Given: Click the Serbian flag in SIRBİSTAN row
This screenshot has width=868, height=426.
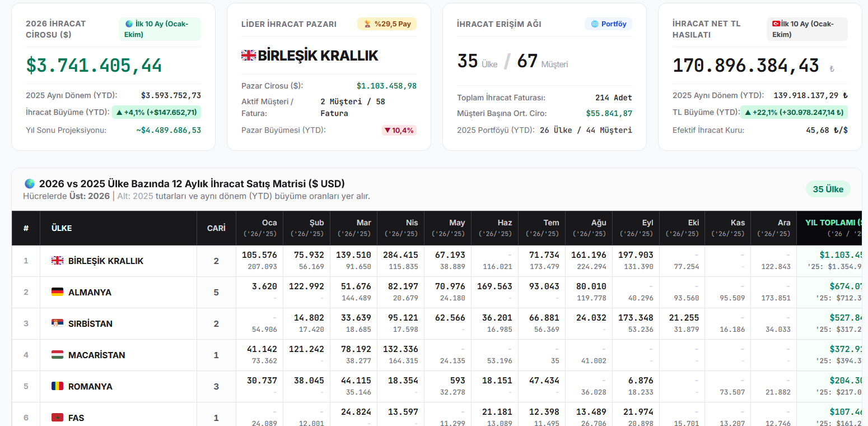Looking at the screenshot, I should pyautogui.click(x=57, y=323).
